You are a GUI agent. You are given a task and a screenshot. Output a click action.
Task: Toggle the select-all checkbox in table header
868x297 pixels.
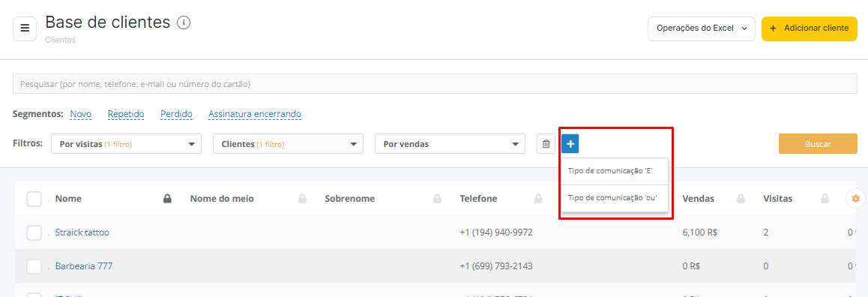coord(34,199)
